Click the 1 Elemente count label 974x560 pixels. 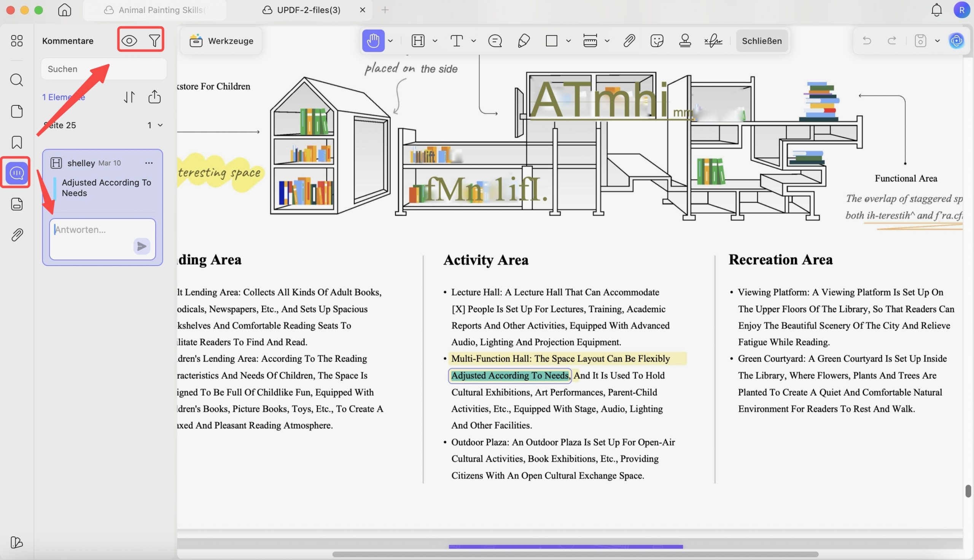(64, 97)
